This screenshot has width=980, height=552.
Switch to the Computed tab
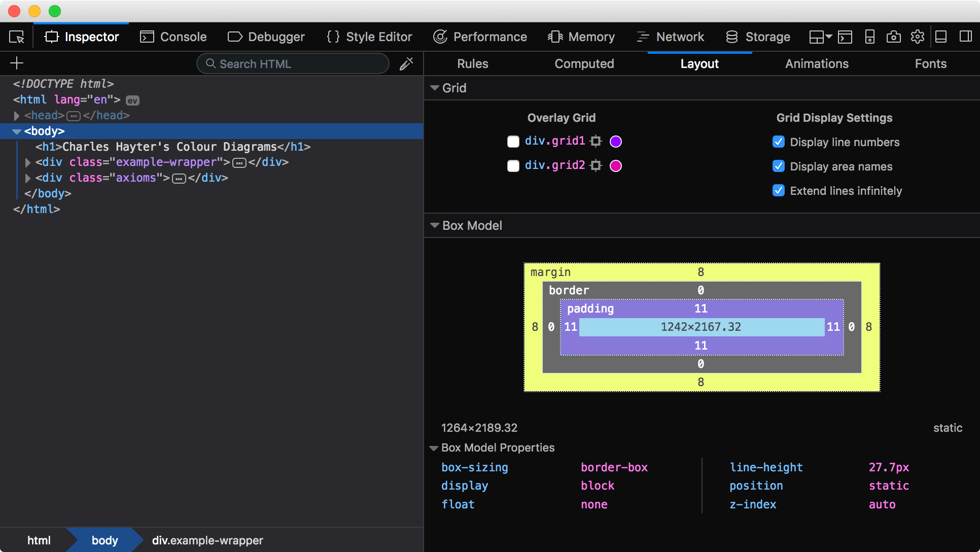pos(583,63)
